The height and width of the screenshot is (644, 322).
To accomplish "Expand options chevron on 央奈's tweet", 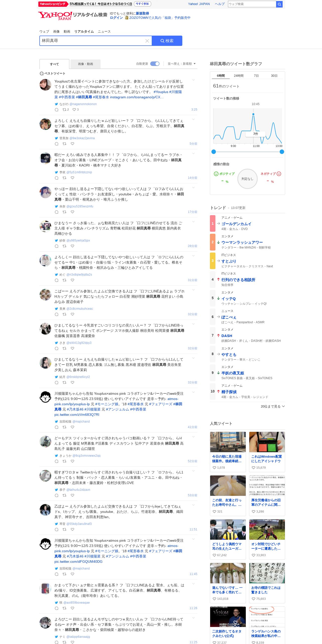I will (193, 188).
